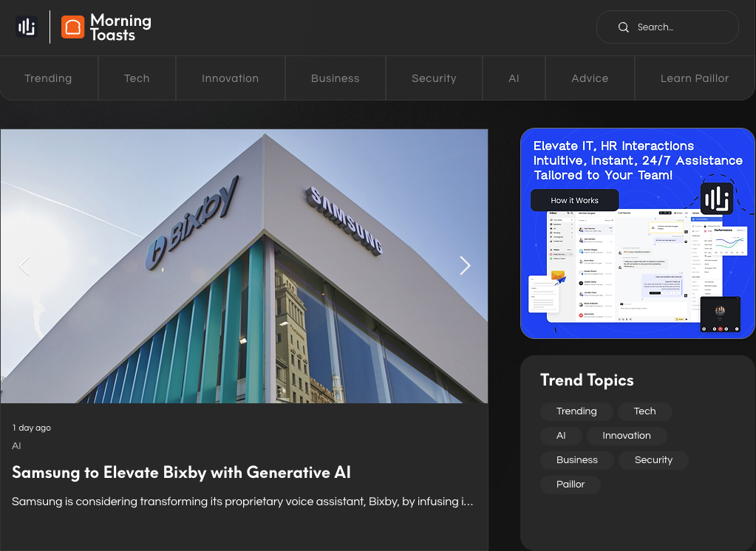This screenshot has height=551, width=756.
Task: Select the Security trend topic chip
Action: (653, 460)
